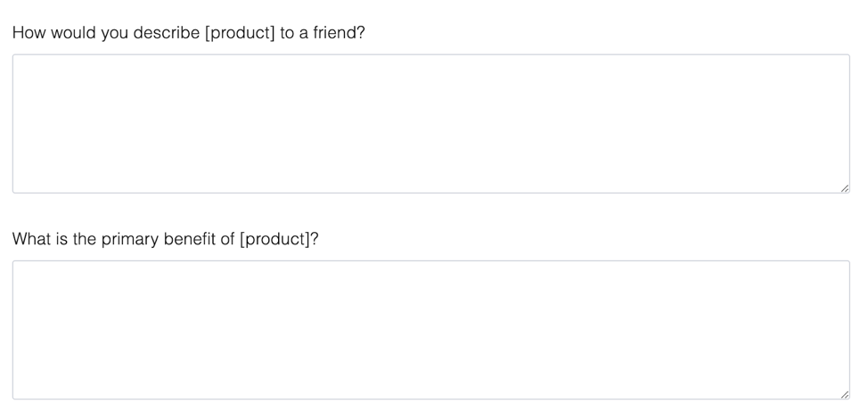The width and height of the screenshot is (868, 412).
Task: Focus the 'How would you describe [product]' text area
Action: click(x=430, y=123)
